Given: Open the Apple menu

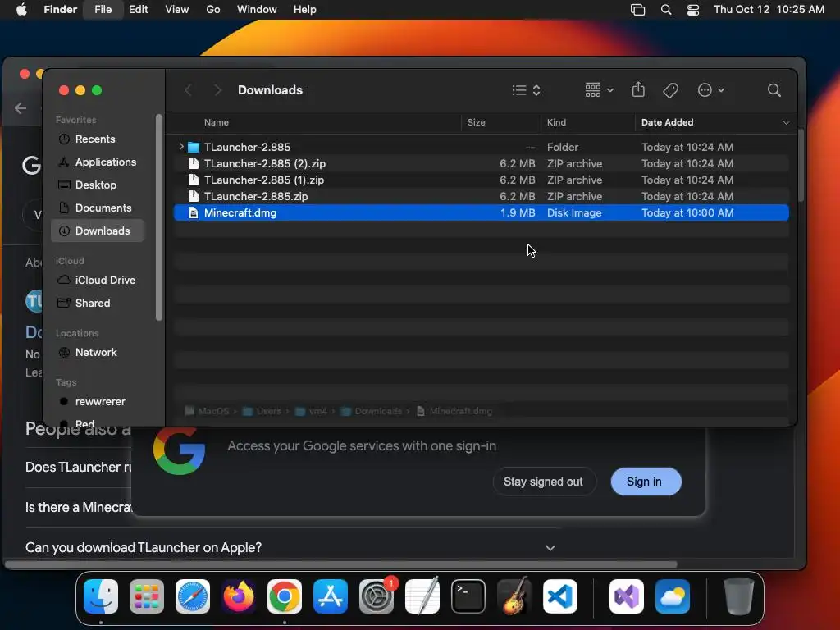Looking at the screenshot, I should point(21,10).
